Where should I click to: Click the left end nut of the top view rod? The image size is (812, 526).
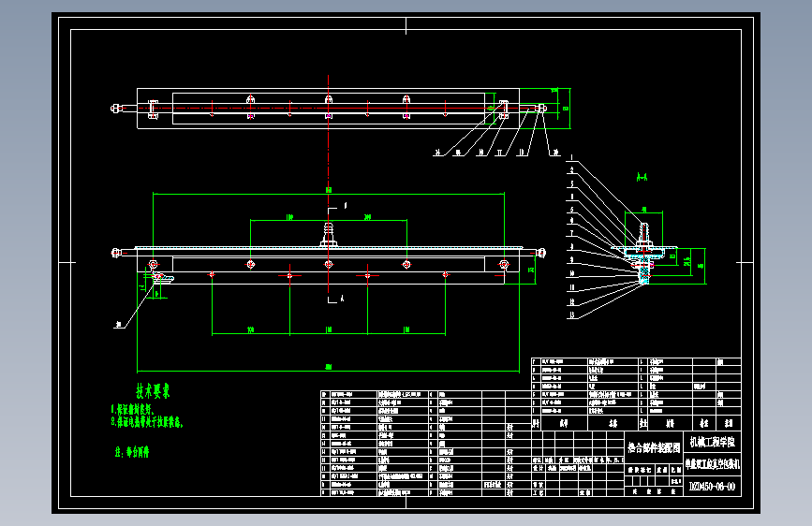[116, 109]
